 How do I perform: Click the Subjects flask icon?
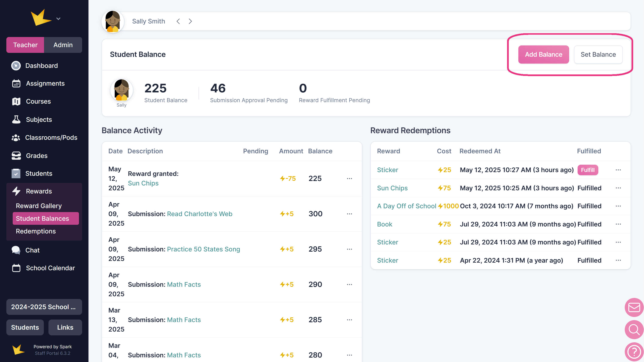pyautogui.click(x=16, y=119)
